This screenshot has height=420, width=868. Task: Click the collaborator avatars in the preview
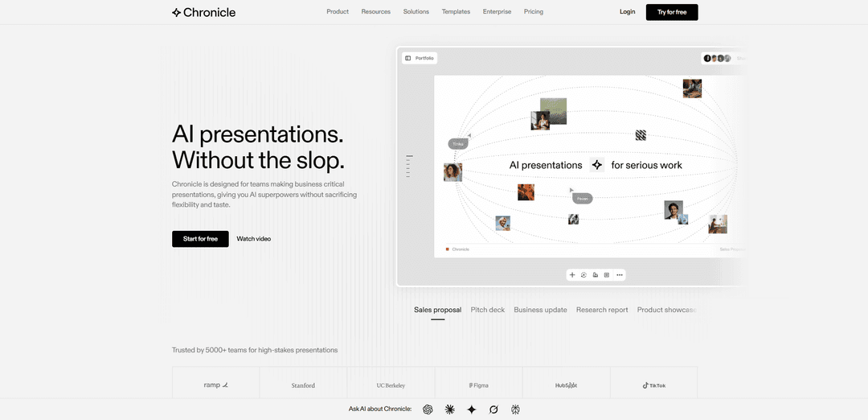pos(716,58)
